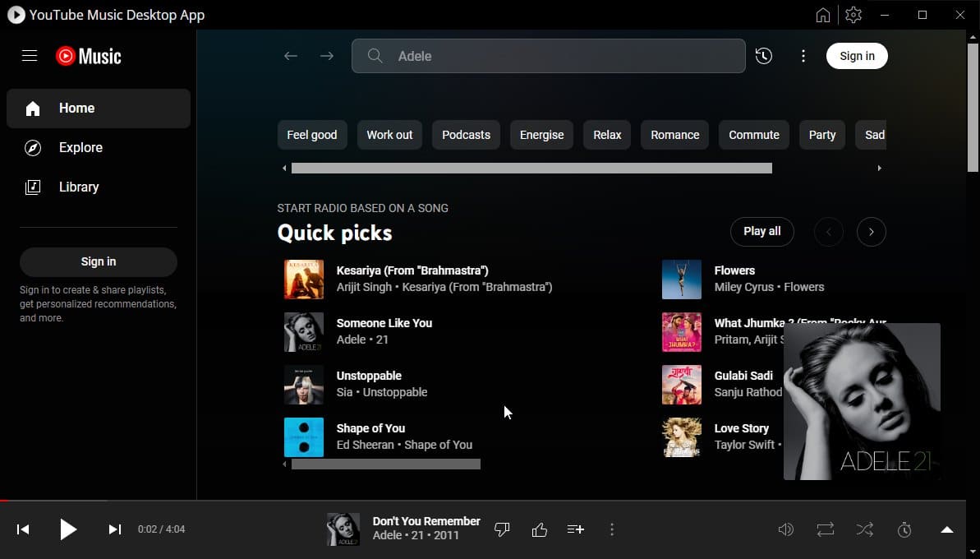
Task: Click the Arijit Singh artist link
Action: tap(364, 287)
